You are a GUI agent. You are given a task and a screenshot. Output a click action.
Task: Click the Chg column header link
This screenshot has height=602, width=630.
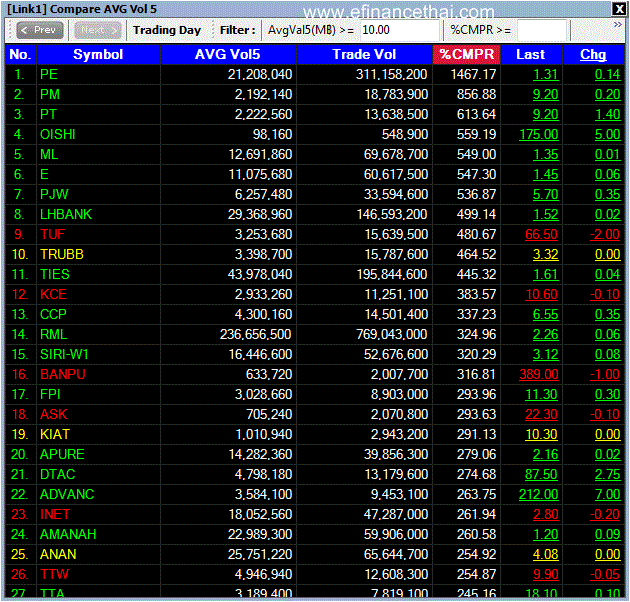pyautogui.click(x=593, y=54)
